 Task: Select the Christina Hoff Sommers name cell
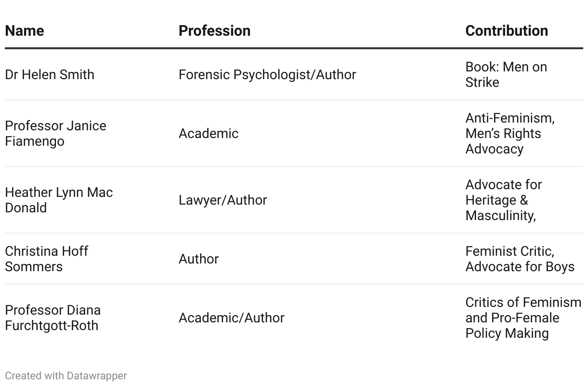tap(46, 259)
